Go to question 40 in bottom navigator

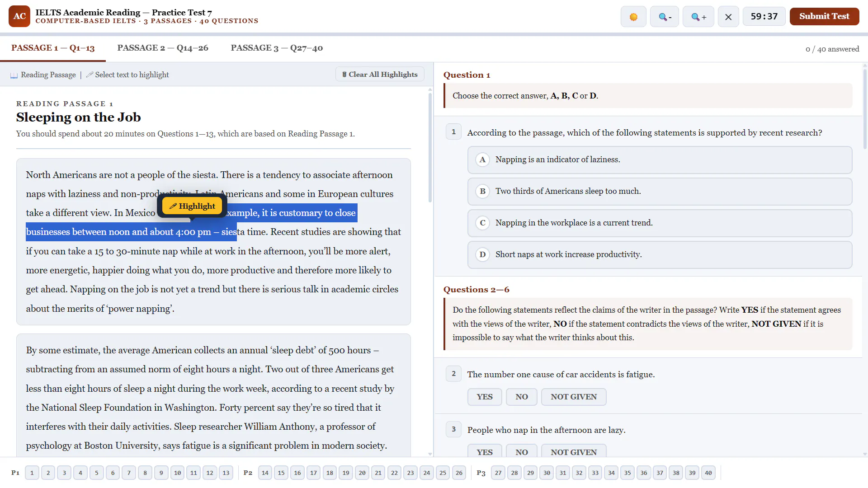click(708, 473)
